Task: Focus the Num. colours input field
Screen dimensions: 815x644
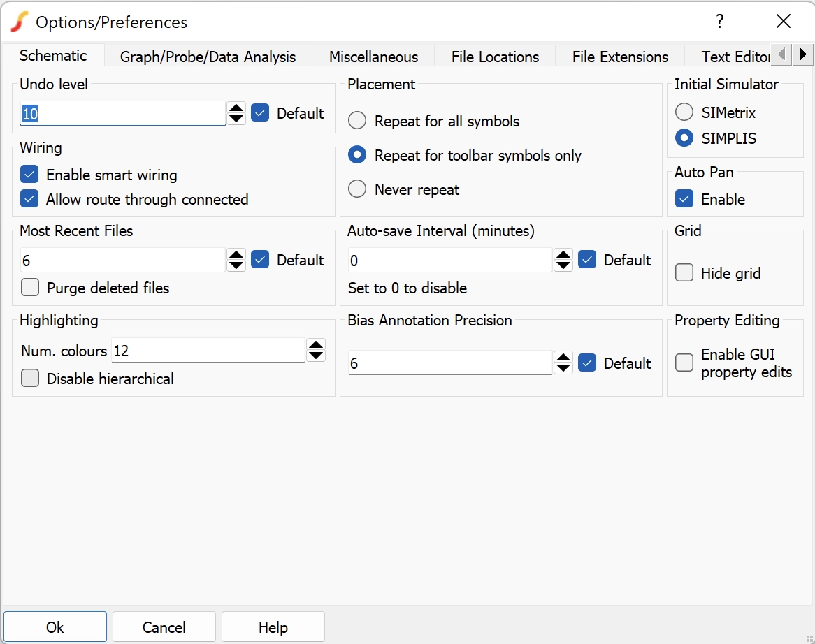Action: tap(208, 351)
